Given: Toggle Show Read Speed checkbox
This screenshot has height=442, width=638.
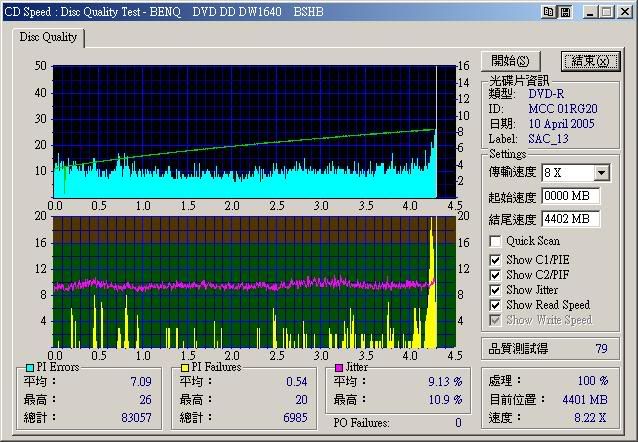Looking at the screenshot, I should pyautogui.click(x=495, y=305).
